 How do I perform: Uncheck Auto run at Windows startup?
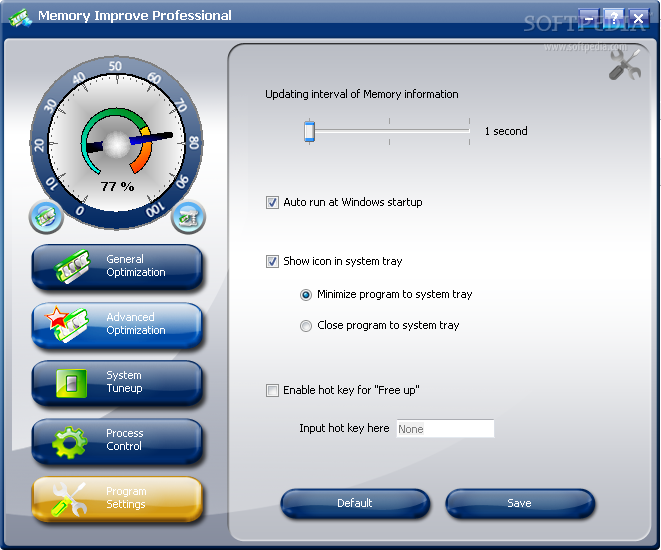(x=272, y=202)
